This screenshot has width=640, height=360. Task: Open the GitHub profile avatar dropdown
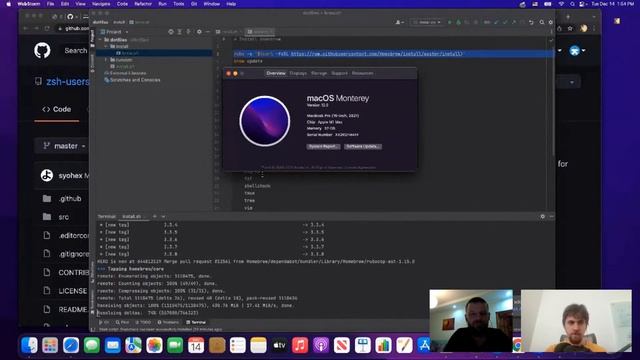[x=577, y=51]
